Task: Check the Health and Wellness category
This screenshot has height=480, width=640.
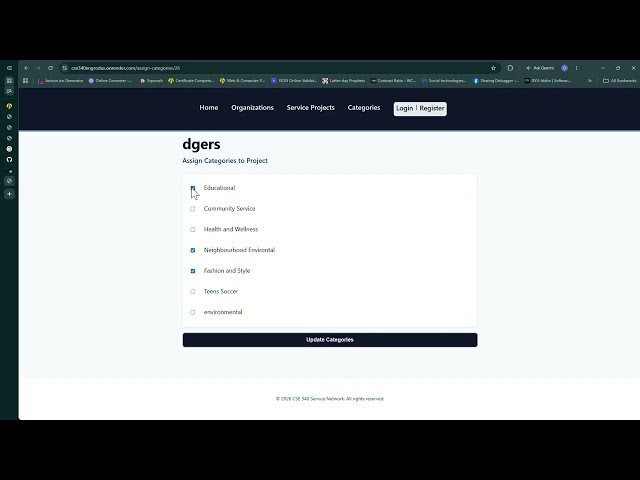Action: pos(193,229)
